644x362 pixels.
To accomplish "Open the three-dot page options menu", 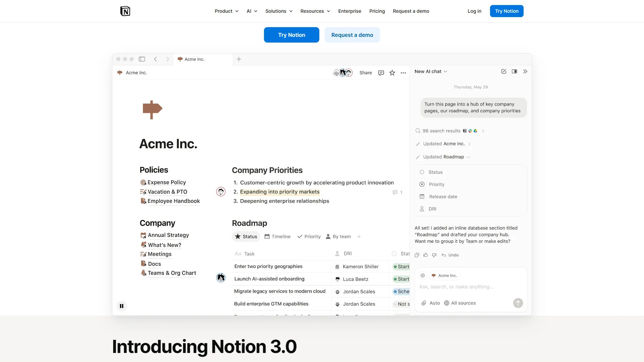I will 403,73.
